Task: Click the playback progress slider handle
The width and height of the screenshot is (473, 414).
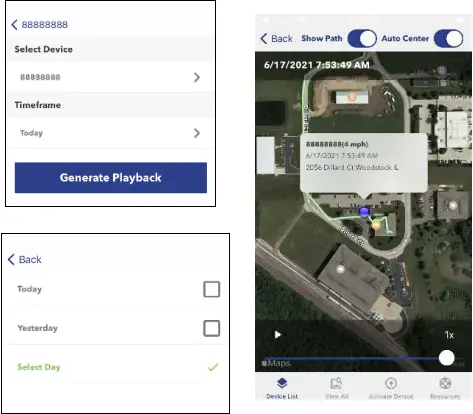Action: coord(447,358)
